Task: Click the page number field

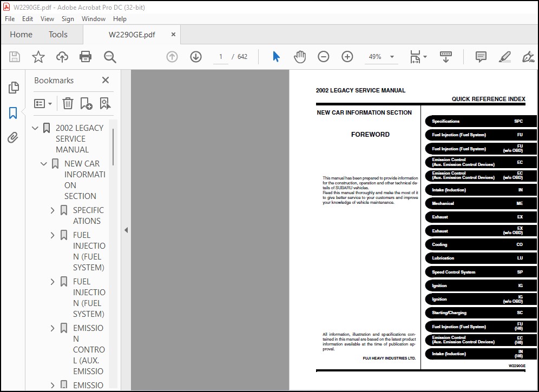Action: pos(221,57)
